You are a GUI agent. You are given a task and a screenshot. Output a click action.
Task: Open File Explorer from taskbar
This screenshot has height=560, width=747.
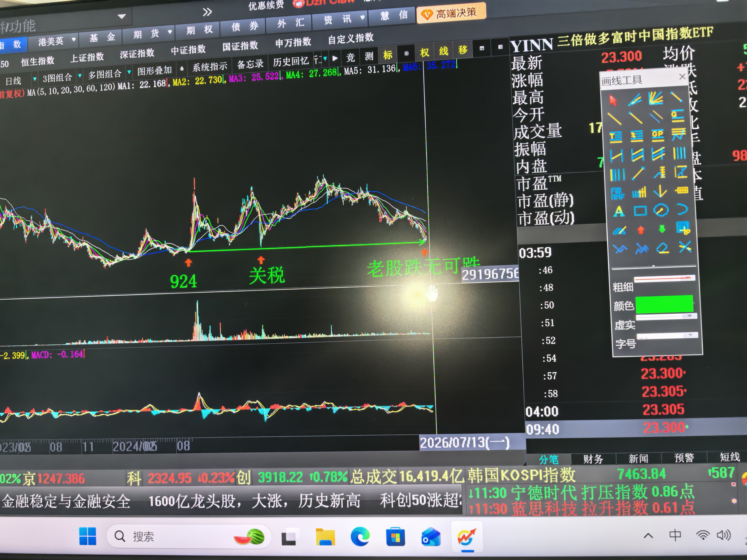point(325,537)
